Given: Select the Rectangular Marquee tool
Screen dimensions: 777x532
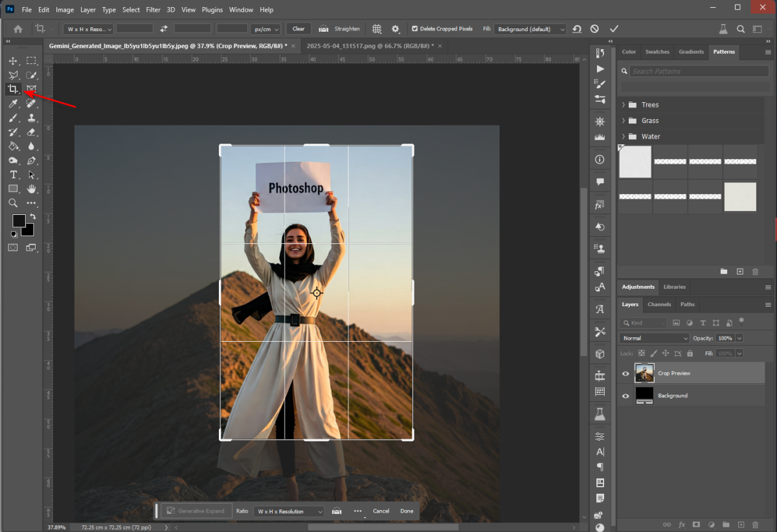Looking at the screenshot, I should click(x=31, y=61).
